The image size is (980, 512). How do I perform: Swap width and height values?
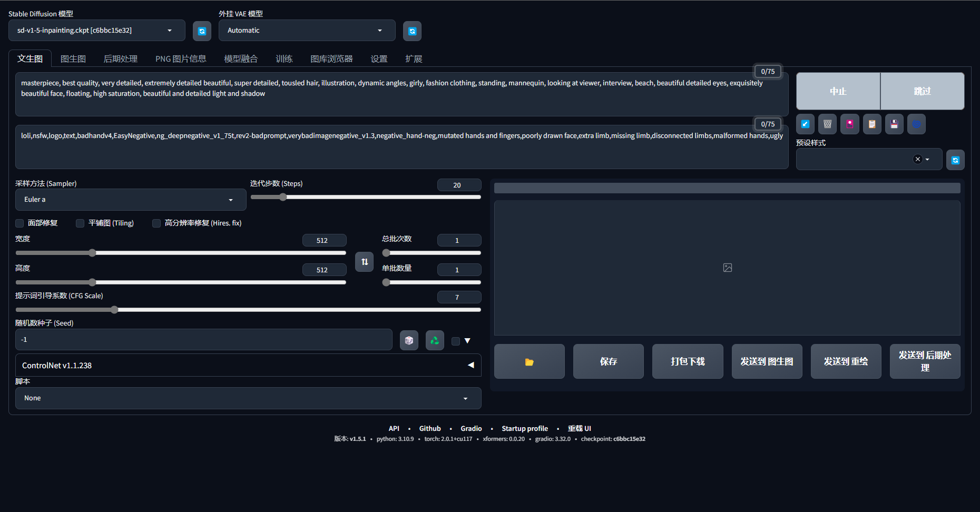pyautogui.click(x=365, y=262)
